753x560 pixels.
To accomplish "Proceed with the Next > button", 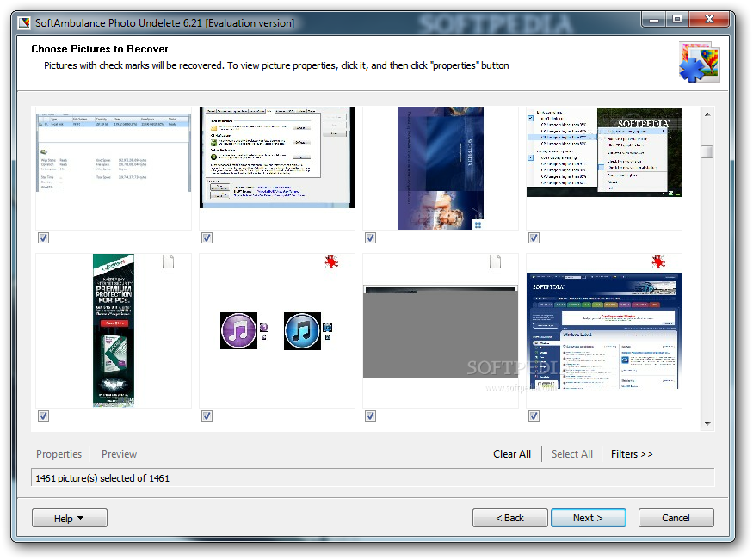I will point(589,518).
